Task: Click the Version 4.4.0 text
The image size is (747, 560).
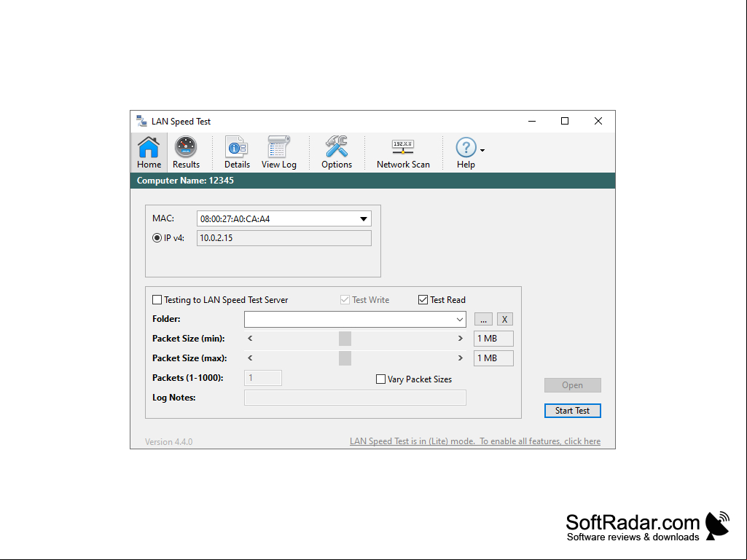Action: 168,442
